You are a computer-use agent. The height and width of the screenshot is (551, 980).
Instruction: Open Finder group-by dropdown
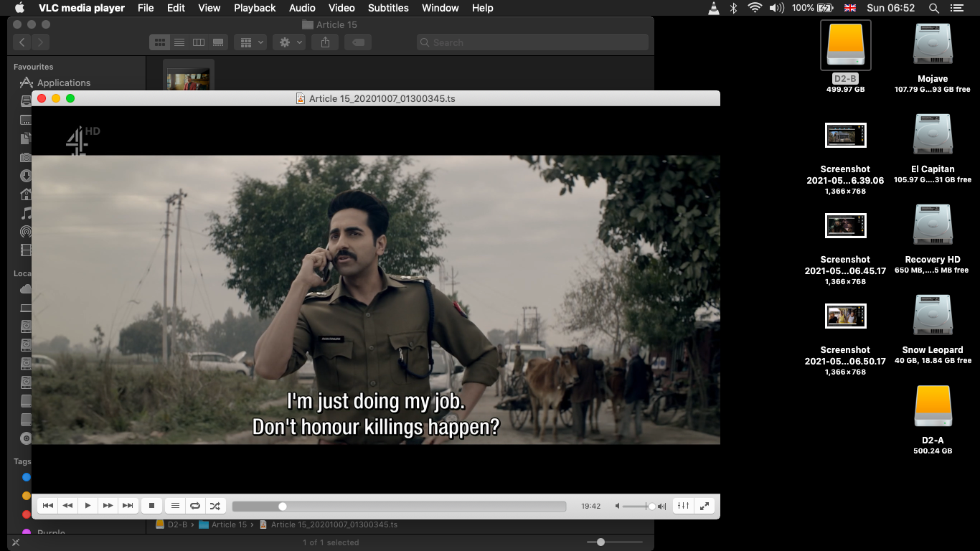click(250, 42)
